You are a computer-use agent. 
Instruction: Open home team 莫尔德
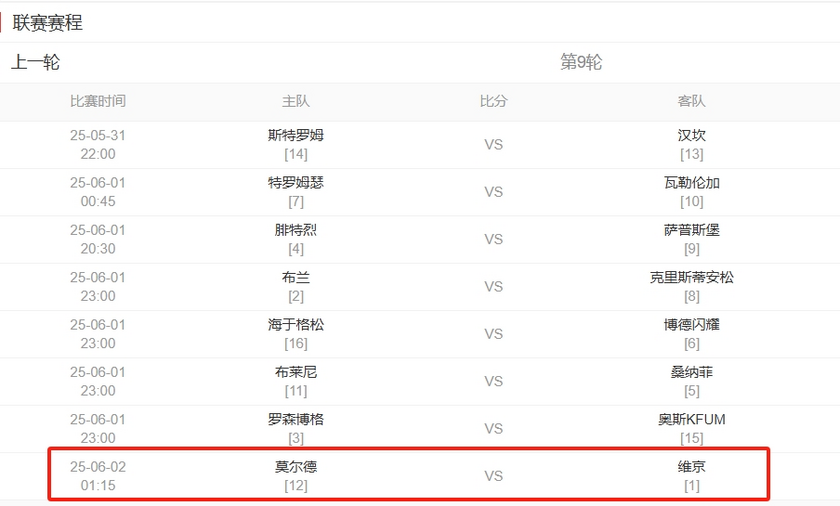tap(296, 467)
